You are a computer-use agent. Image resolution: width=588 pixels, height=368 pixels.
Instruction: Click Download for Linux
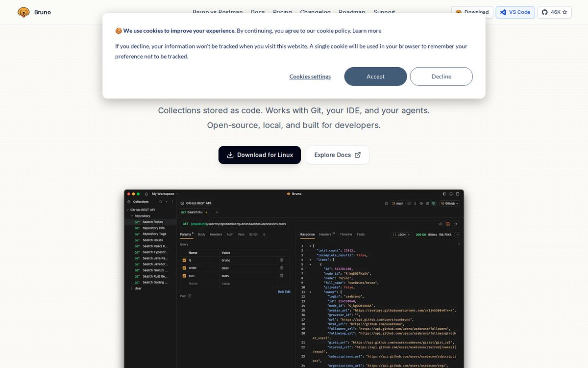[260, 155]
